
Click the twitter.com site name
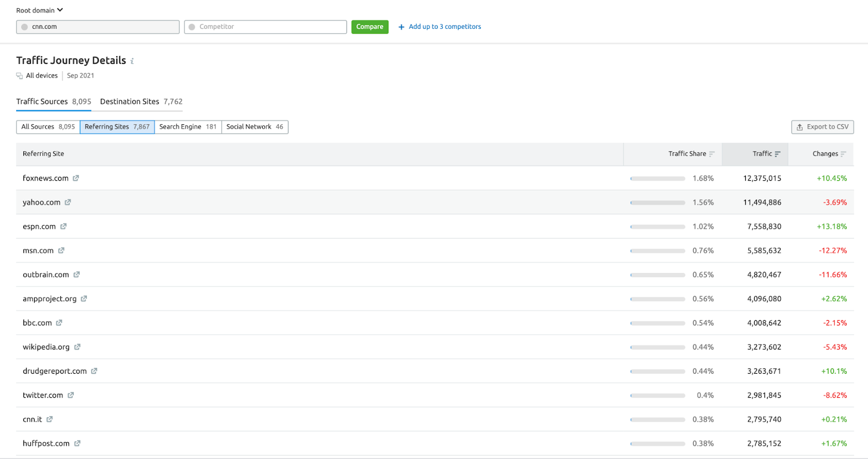pyautogui.click(x=43, y=396)
